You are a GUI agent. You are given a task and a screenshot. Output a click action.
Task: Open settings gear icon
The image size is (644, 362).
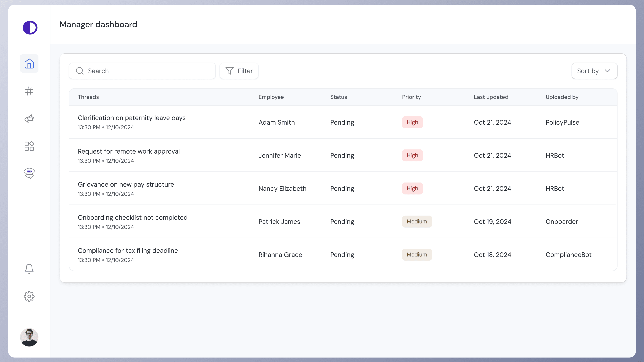[29, 296]
